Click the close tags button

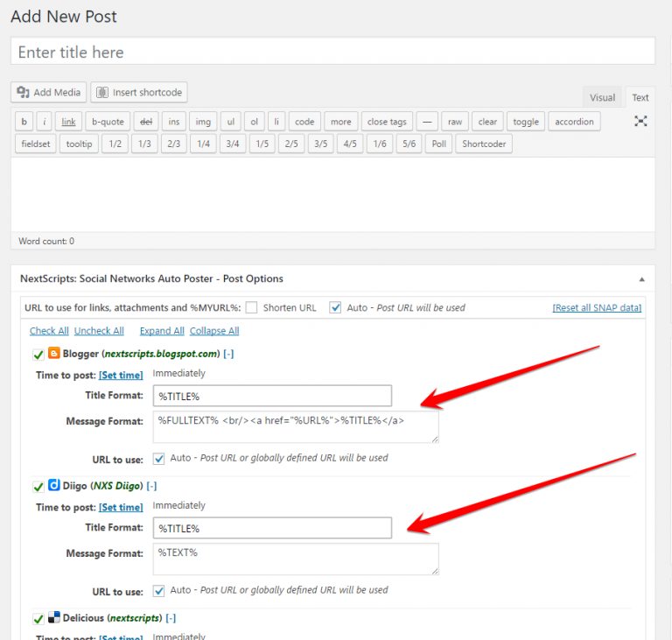[387, 122]
